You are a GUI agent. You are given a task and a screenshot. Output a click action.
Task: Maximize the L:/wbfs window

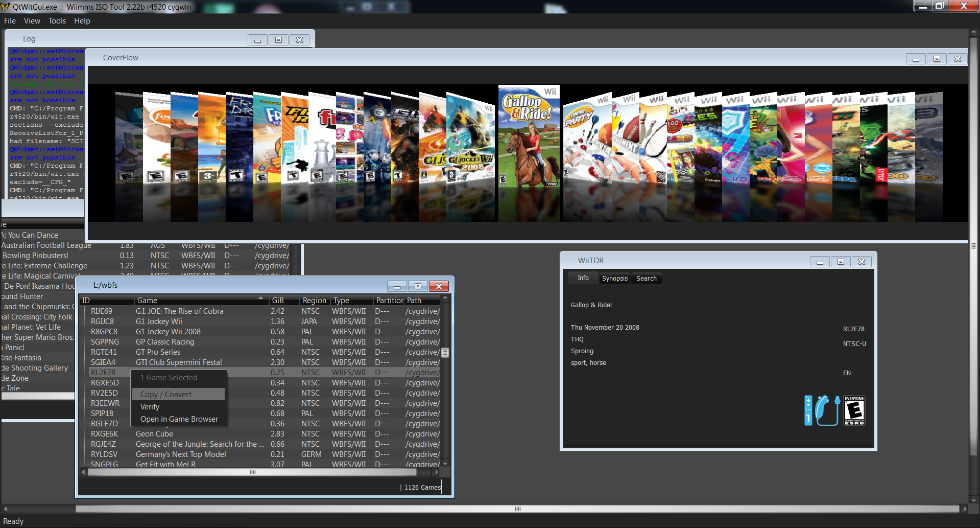[418, 286]
